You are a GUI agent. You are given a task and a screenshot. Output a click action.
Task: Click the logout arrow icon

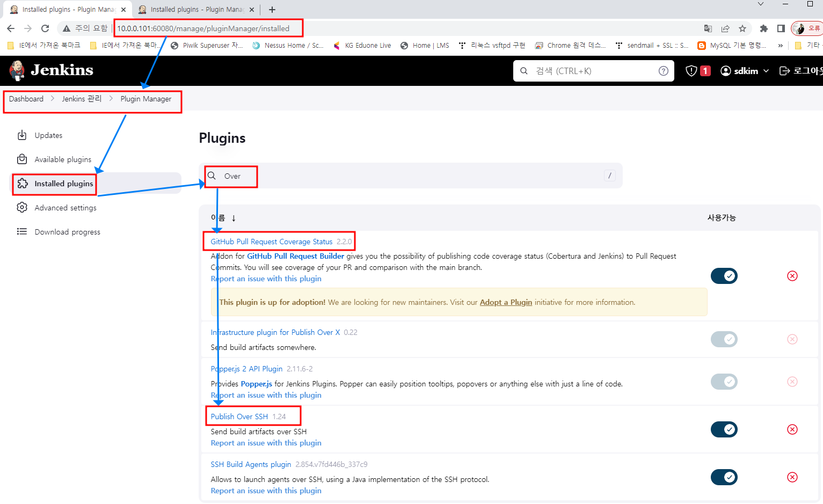(784, 71)
